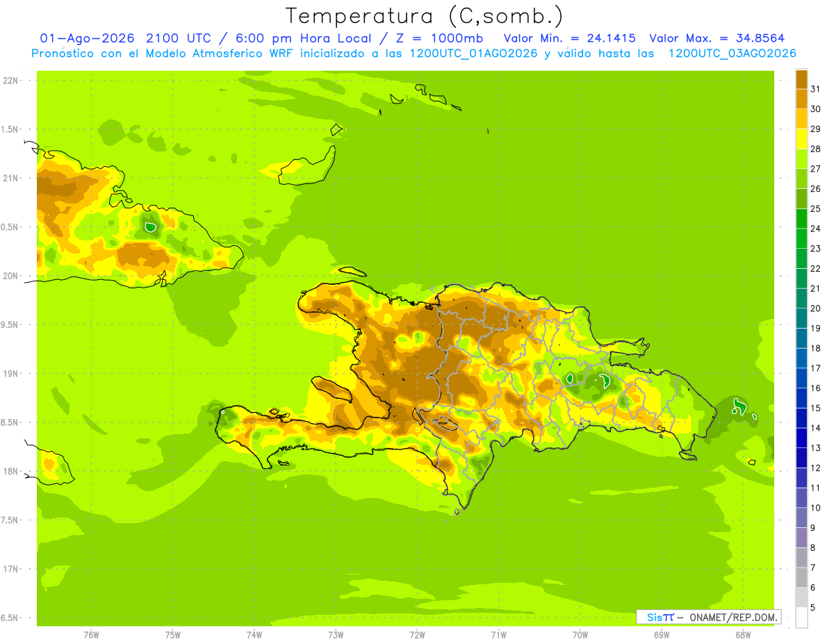Click the legend value "30"
The width and height of the screenshot is (834, 644).
815,109
